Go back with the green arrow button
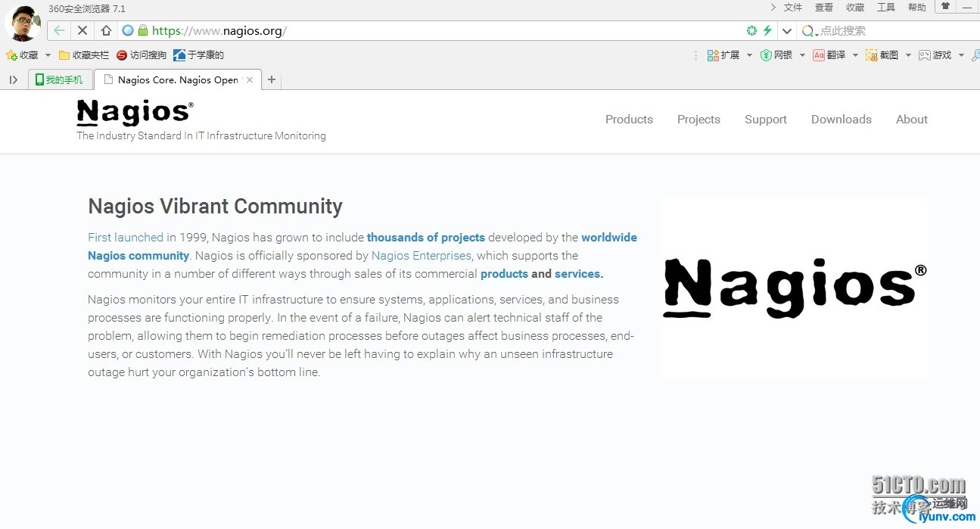The image size is (980, 529). [59, 31]
